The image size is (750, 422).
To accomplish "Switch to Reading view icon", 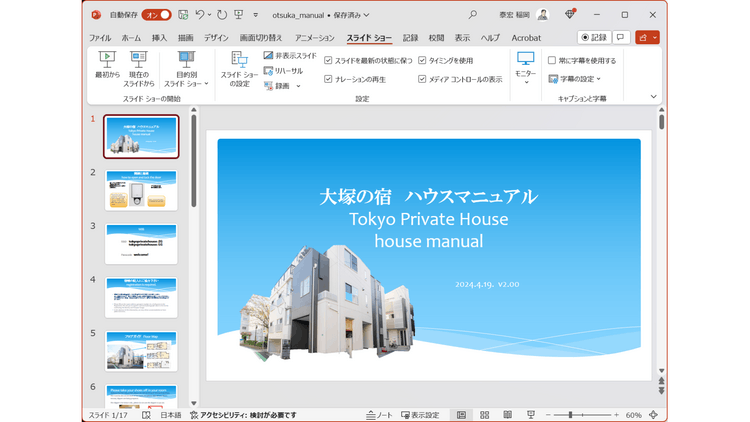I will (x=507, y=415).
